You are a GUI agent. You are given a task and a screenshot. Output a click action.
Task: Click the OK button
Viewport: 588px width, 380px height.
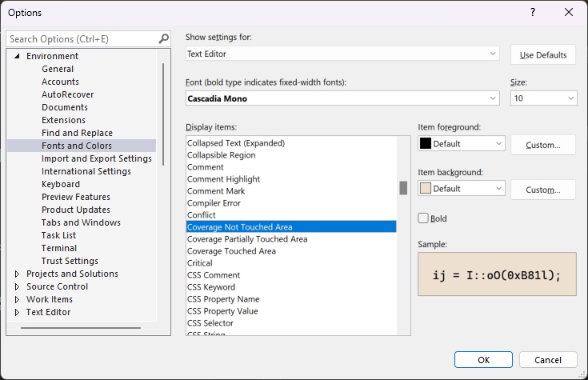coord(483,360)
